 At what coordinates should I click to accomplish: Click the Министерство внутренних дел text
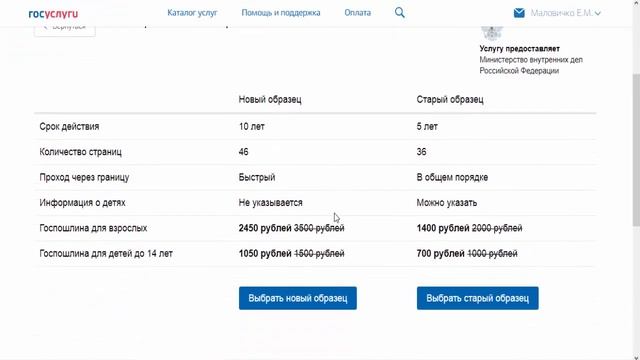(531, 60)
